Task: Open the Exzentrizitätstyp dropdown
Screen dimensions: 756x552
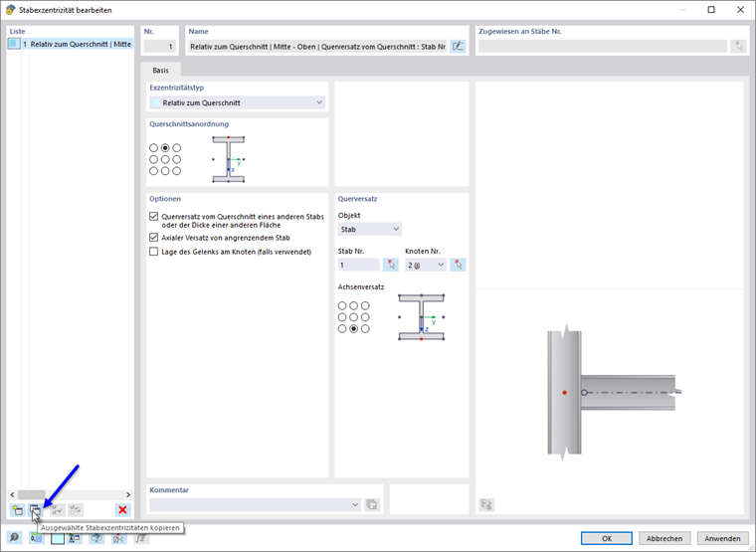Action: point(237,102)
